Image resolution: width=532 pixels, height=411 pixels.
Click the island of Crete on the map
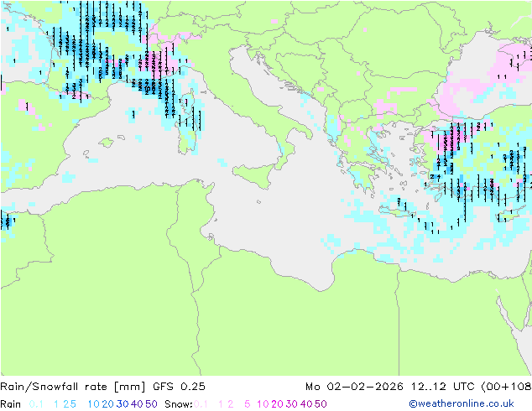coord(397,212)
